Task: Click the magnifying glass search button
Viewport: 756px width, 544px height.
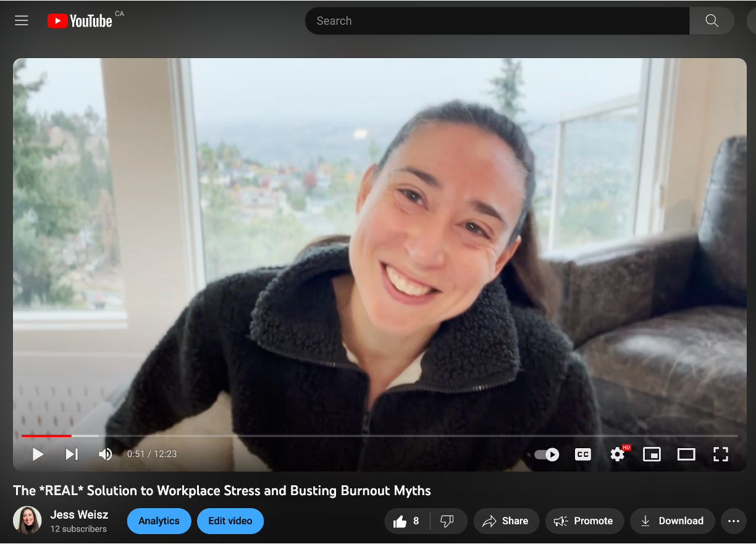Action: click(x=712, y=21)
